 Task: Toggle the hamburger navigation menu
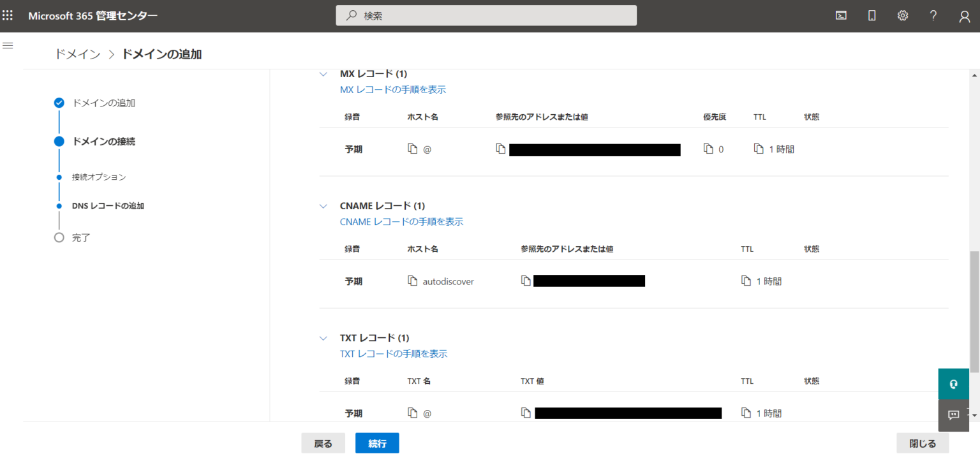pos(8,45)
